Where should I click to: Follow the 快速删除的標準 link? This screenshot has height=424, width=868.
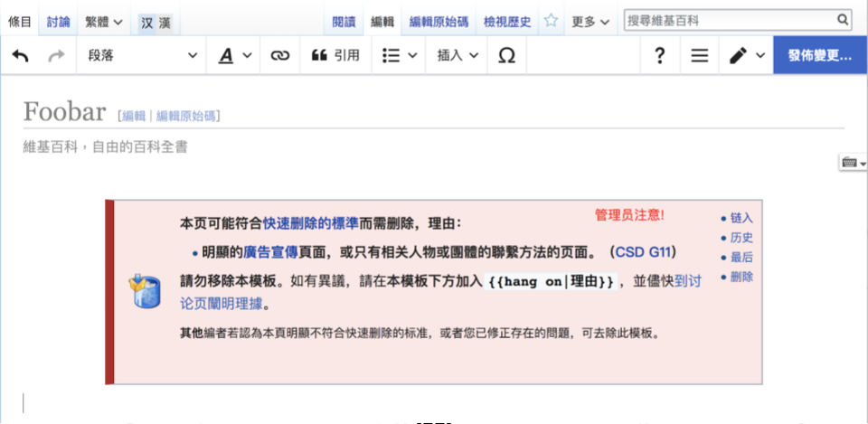pyautogui.click(x=311, y=223)
